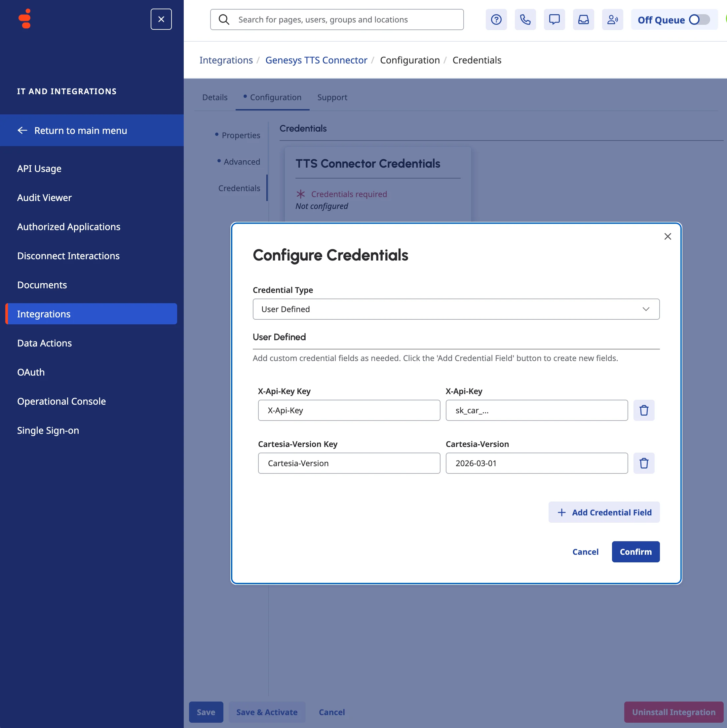The image size is (727, 728).
Task: Click the 'TTS Connector Credentials' heading
Action: (x=368, y=164)
